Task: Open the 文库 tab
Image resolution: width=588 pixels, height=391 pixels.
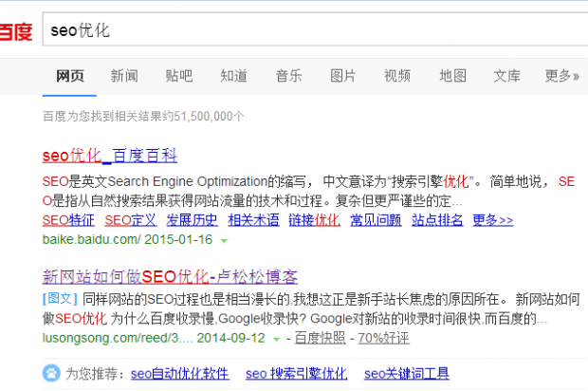Action: pyautogui.click(x=506, y=76)
